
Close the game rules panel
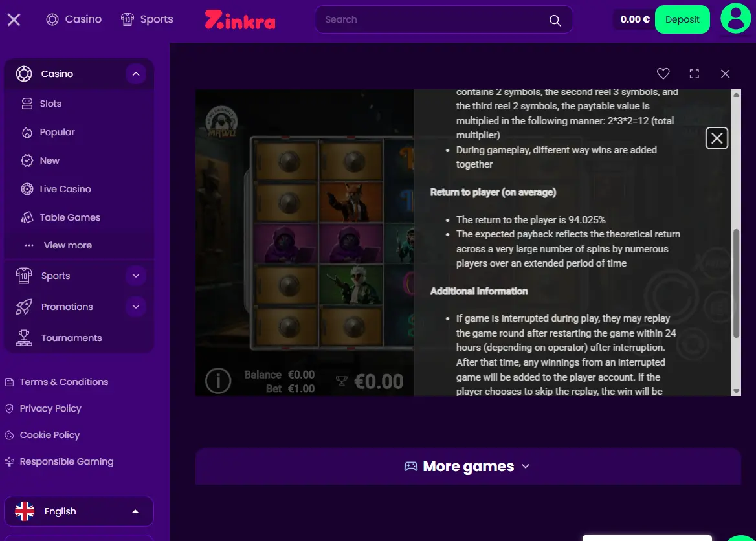[717, 138]
